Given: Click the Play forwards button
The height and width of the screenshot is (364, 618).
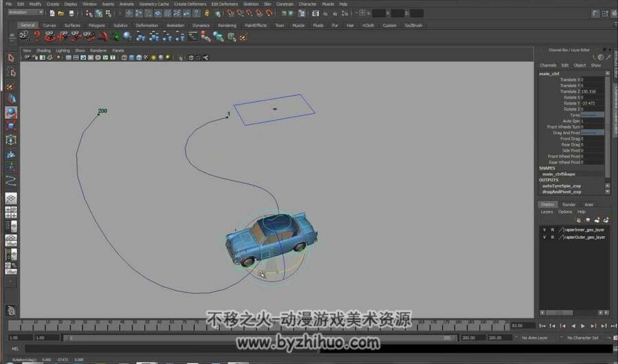Looking at the screenshot, I should [x=583, y=326].
